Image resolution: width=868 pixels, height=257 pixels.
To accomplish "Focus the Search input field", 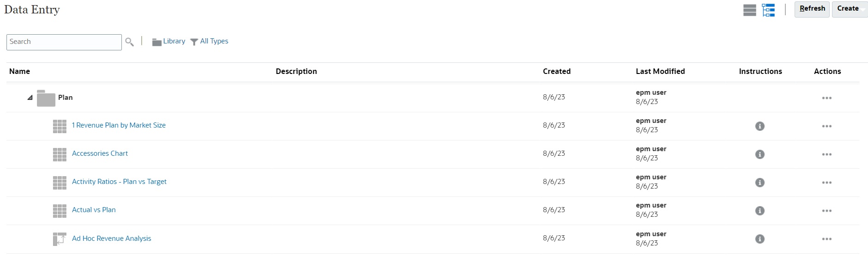I will tap(64, 42).
